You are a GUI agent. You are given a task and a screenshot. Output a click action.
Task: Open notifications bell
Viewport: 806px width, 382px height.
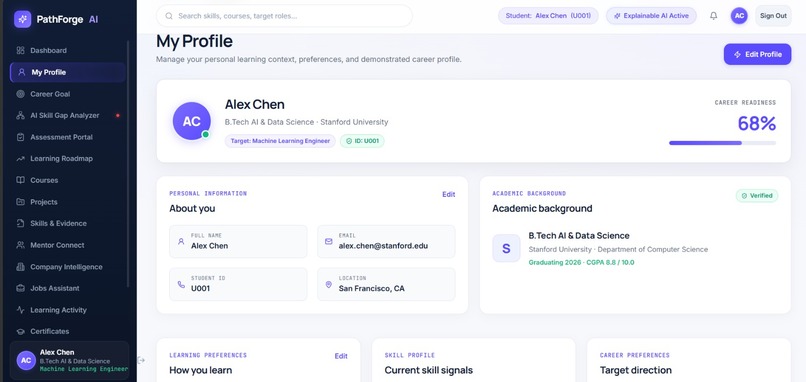click(x=713, y=16)
